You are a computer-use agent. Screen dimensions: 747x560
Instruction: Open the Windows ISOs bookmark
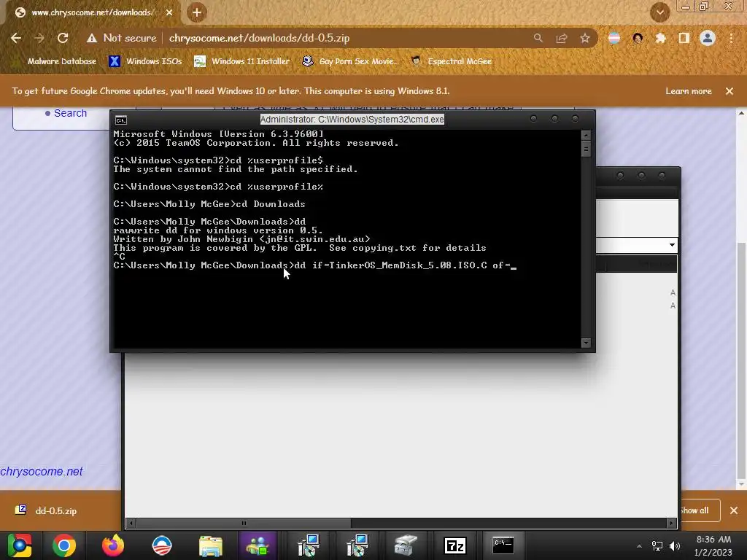(145, 61)
